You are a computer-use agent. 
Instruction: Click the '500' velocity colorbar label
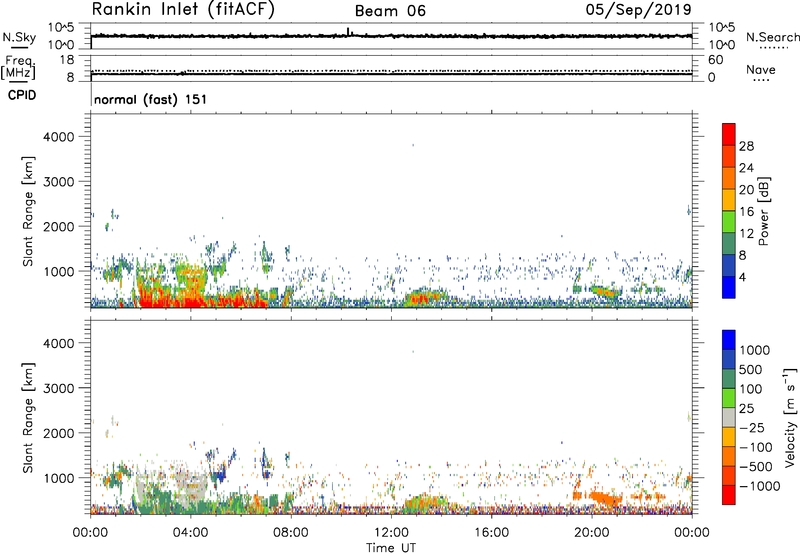[x=750, y=370]
